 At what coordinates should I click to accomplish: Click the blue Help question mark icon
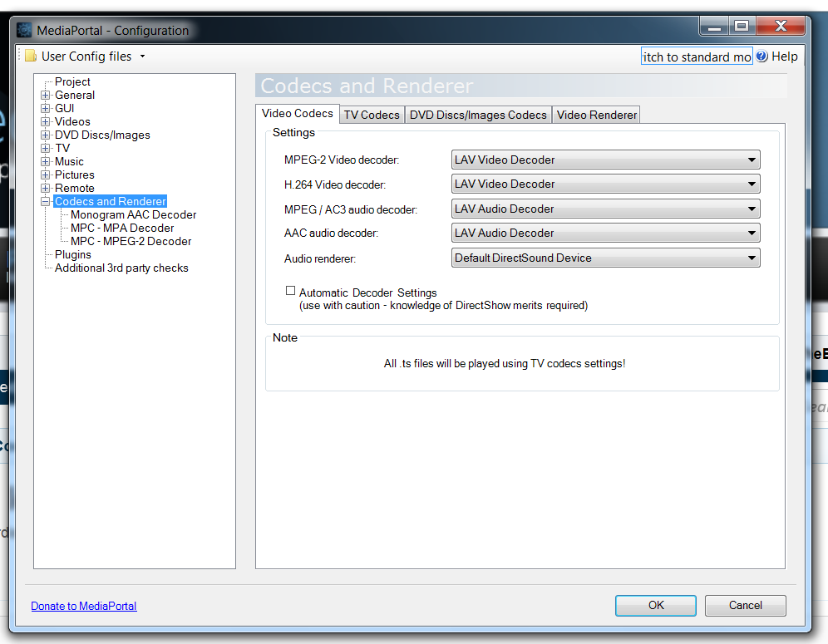pos(761,57)
